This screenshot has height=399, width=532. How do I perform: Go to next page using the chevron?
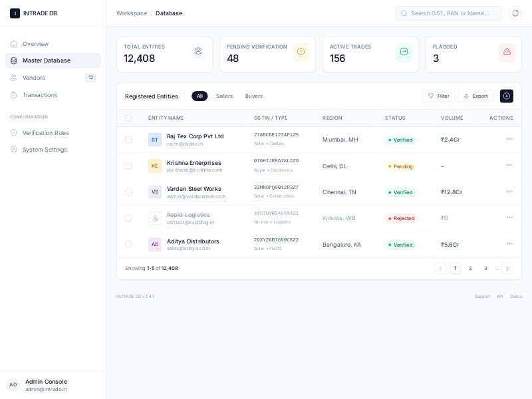pos(507,269)
